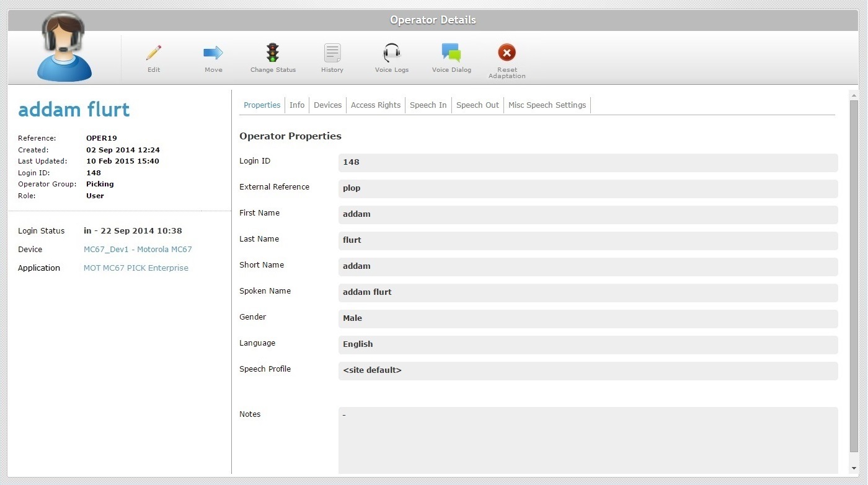Click the First Name field 'addam'
Screen dimensions: 868x485
point(588,214)
